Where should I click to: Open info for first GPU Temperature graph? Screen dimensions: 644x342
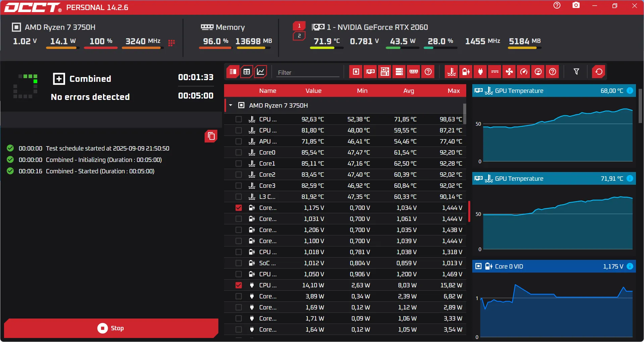click(x=630, y=91)
